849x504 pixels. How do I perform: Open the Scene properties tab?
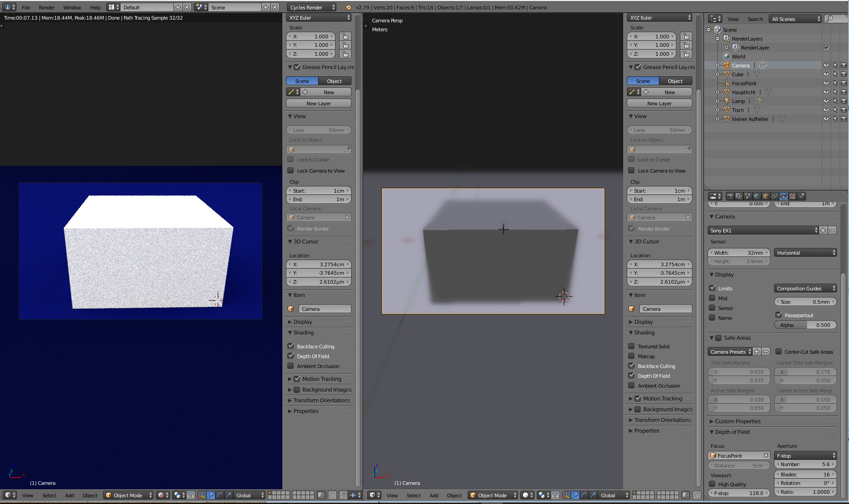pos(748,196)
